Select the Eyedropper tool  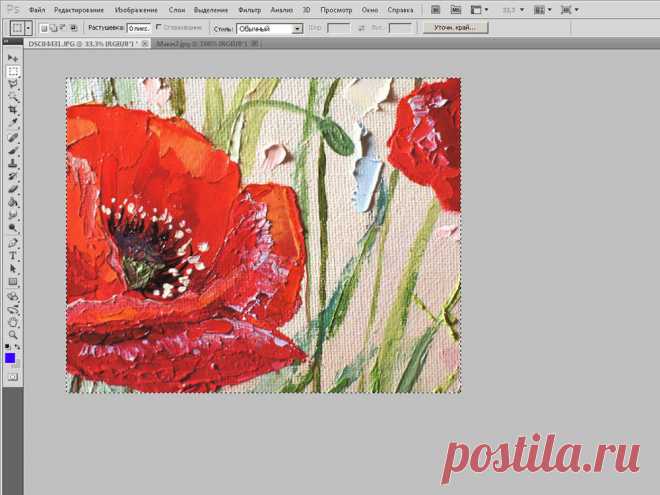(13, 122)
